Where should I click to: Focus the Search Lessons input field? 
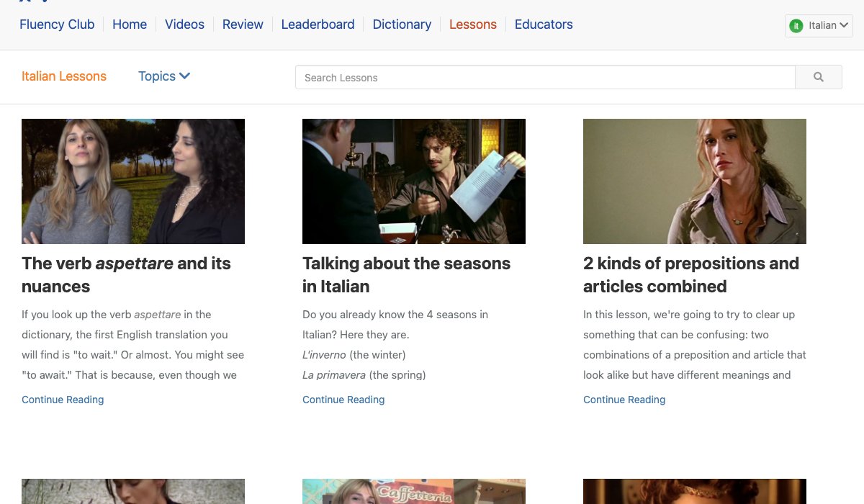pyautogui.click(x=545, y=77)
